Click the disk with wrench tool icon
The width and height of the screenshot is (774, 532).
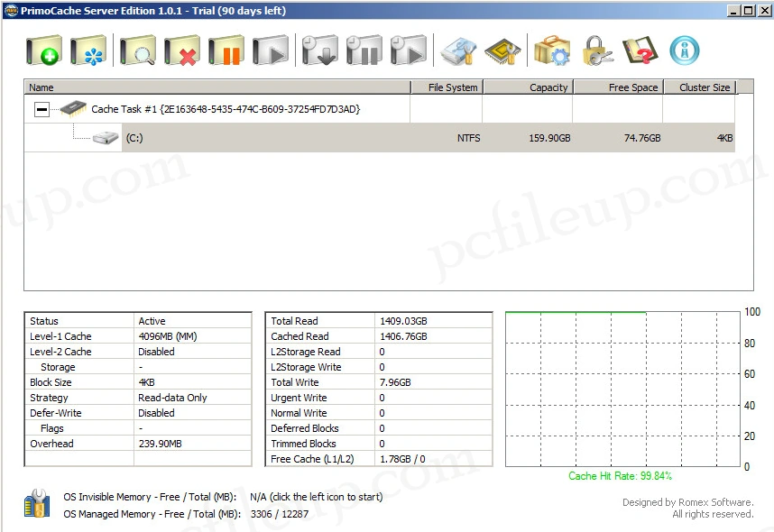point(458,50)
